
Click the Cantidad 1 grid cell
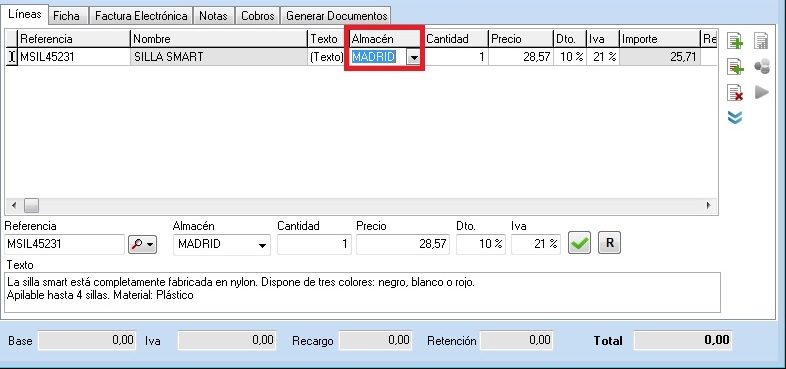456,57
